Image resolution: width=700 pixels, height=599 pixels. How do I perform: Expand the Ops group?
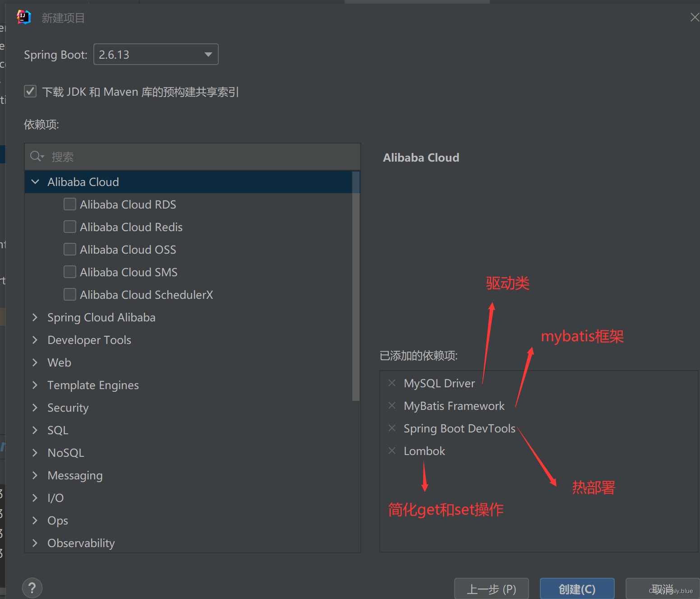pyautogui.click(x=35, y=520)
